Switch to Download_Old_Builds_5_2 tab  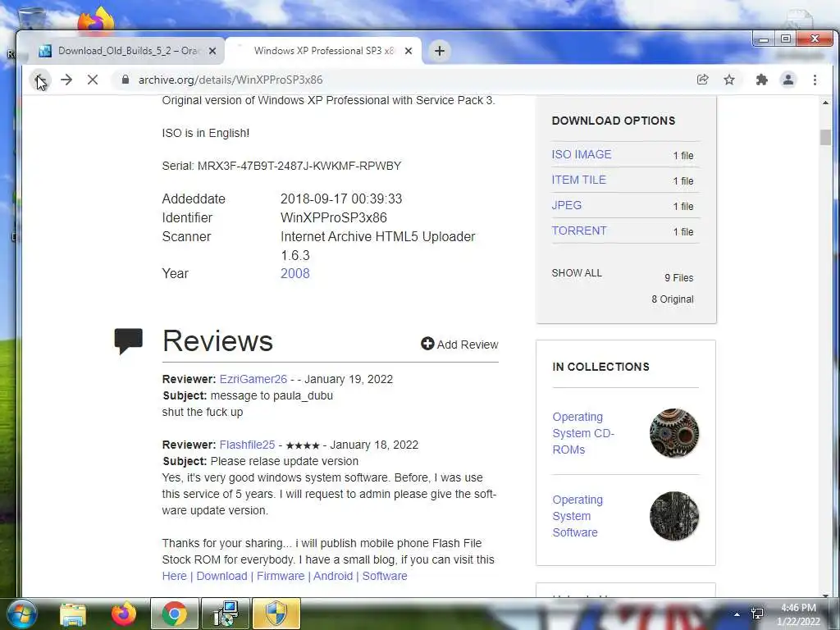pyautogui.click(x=127, y=51)
